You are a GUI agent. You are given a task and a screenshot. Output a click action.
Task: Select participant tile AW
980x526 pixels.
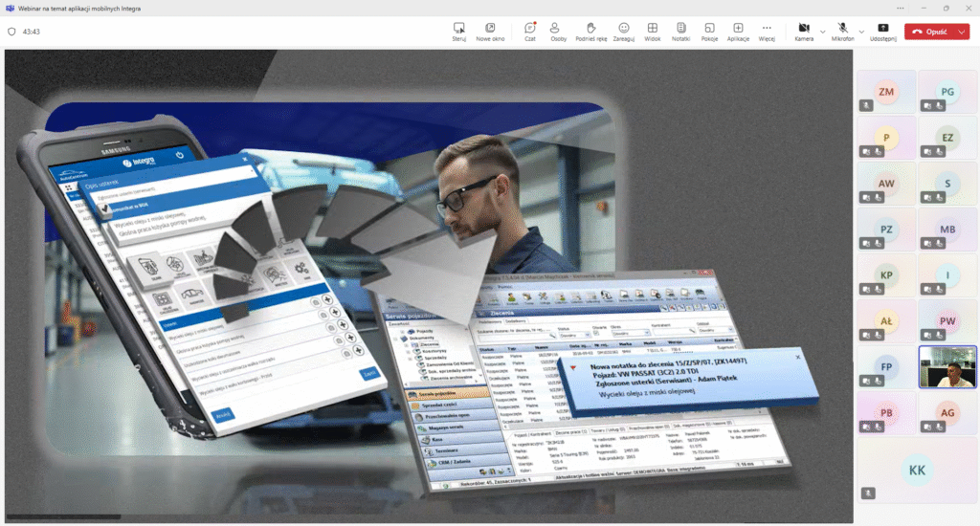[x=886, y=184]
